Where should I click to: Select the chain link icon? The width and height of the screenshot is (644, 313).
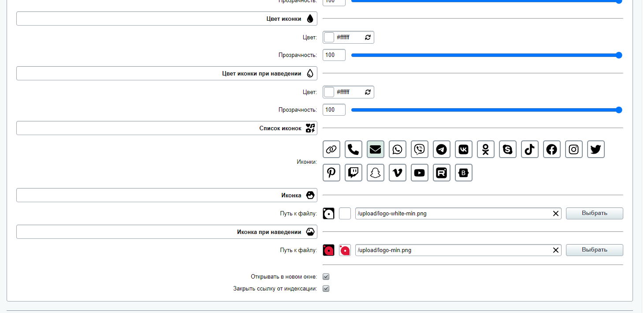click(x=331, y=150)
